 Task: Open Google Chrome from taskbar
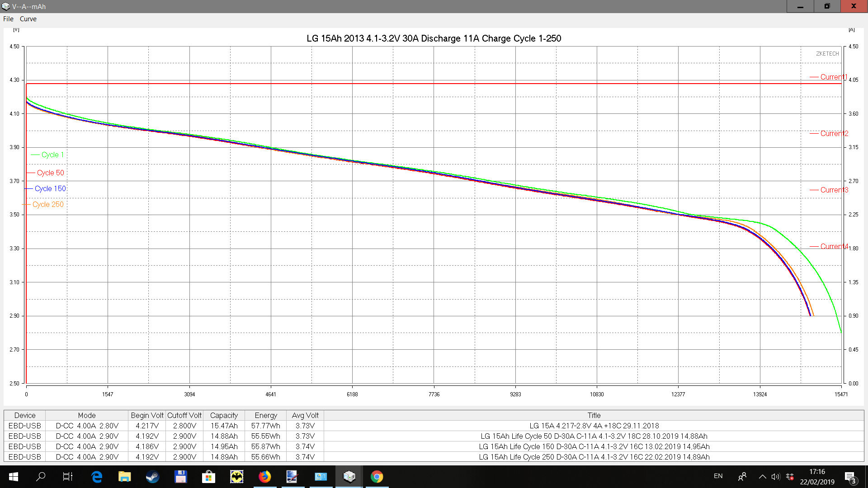tap(377, 477)
